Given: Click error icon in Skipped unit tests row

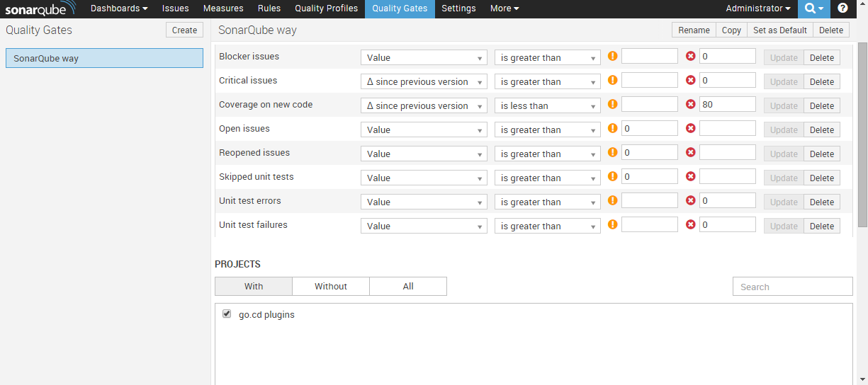Looking at the screenshot, I should (x=691, y=176).
